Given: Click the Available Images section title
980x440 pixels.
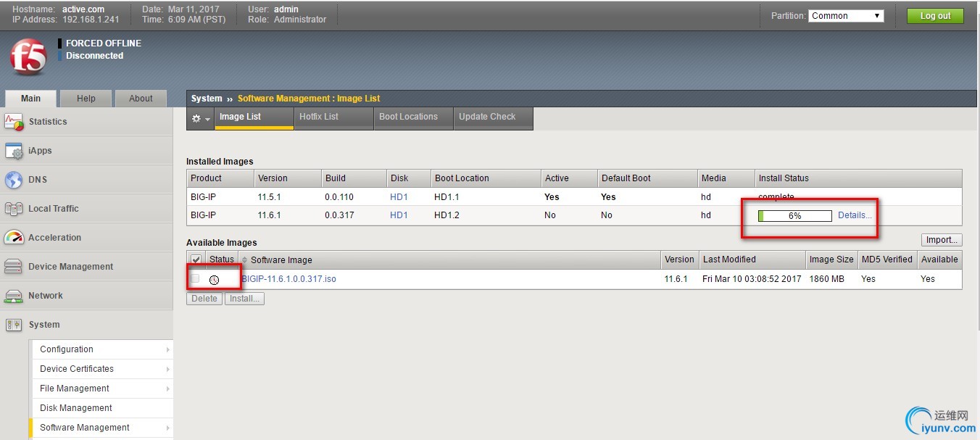Looking at the screenshot, I should tap(222, 243).
